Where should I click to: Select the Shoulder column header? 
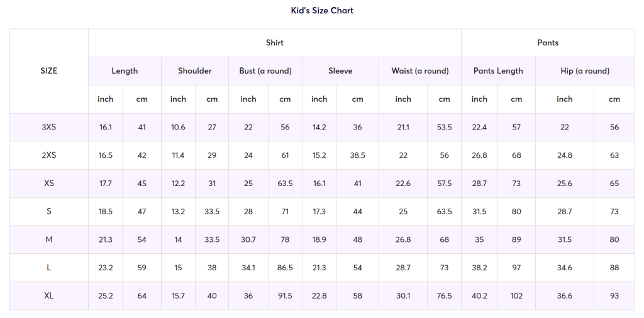point(195,71)
